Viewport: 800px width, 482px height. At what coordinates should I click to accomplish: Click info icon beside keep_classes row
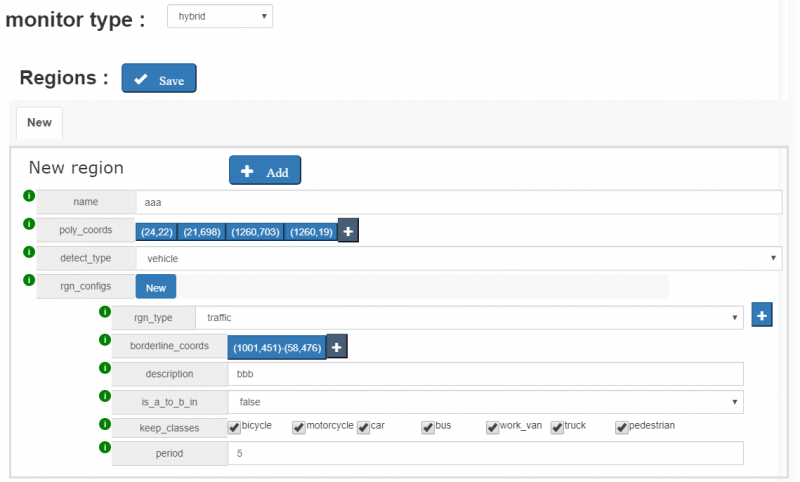105,423
